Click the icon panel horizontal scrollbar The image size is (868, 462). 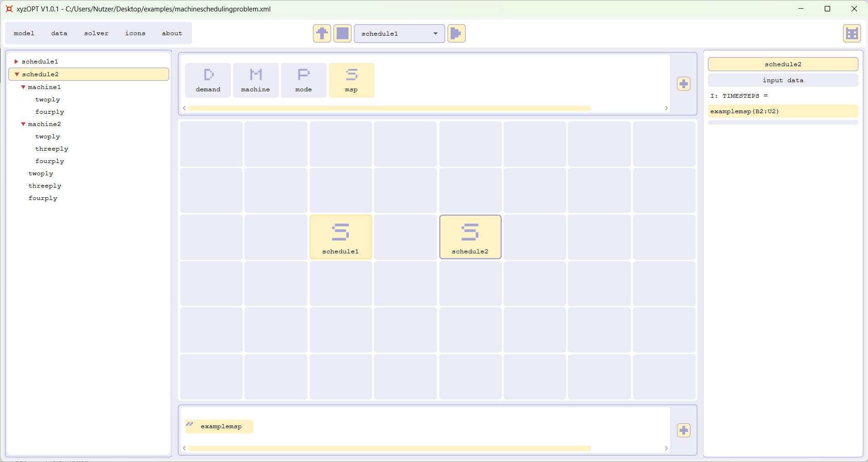click(389, 109)
